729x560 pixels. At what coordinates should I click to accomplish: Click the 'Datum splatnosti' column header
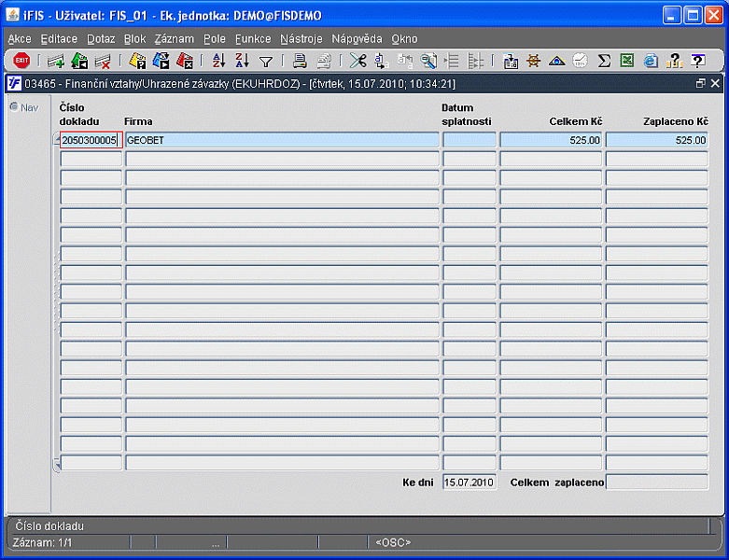(467, 114)
